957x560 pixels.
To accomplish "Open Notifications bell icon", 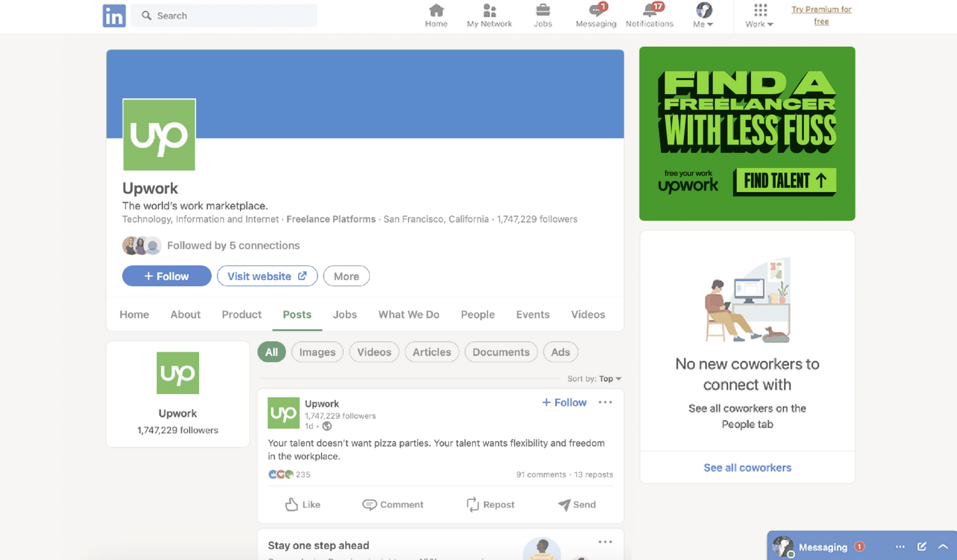I will coord(649,15).
